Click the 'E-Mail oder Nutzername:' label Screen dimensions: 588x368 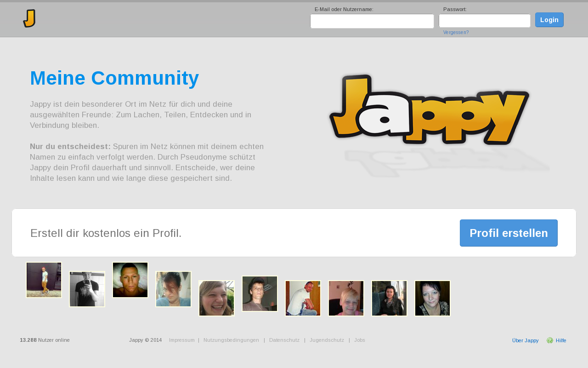344,9
